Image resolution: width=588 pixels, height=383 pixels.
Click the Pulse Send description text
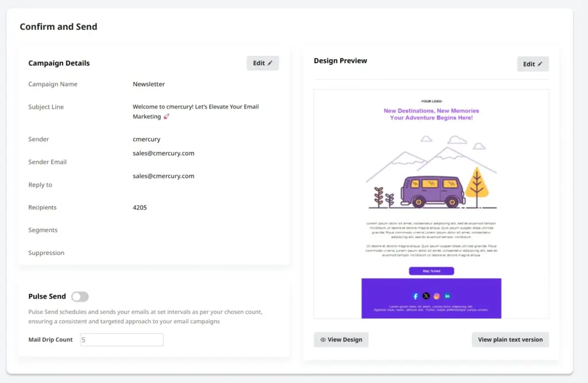(x=145, y=316)
